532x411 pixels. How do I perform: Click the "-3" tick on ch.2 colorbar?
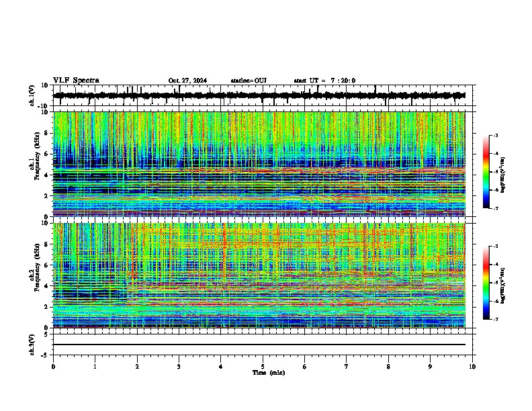point(495,246)
